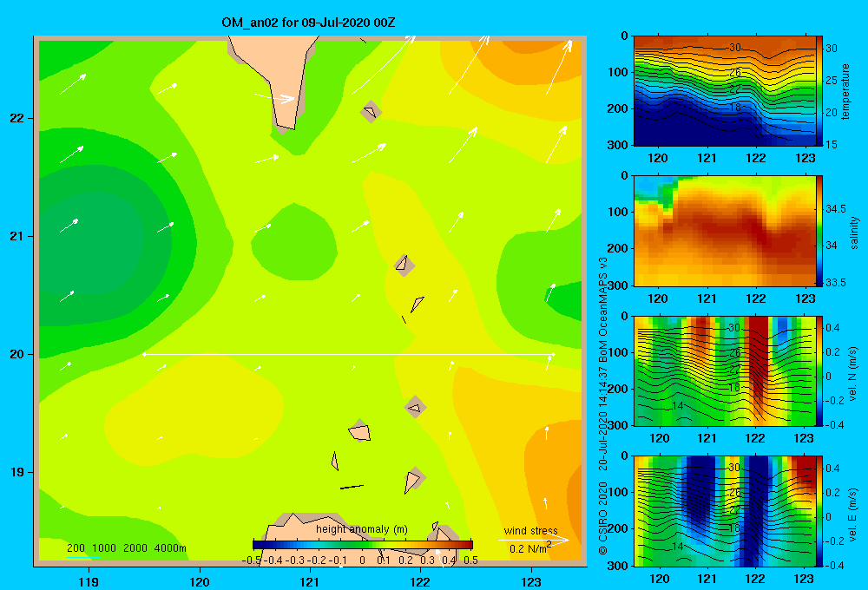This screenshot has width=868, height=590.
Task: Click the '0.2 N/m²' wind stress value
Action: click(x=530, y=548)
